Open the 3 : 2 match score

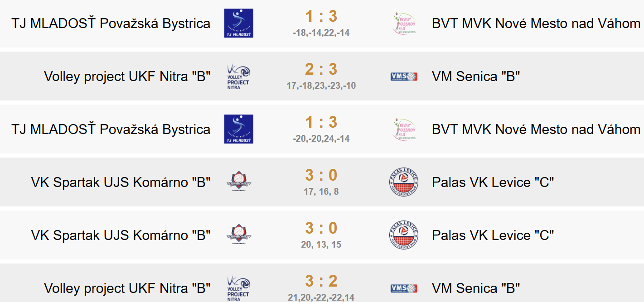321,281
